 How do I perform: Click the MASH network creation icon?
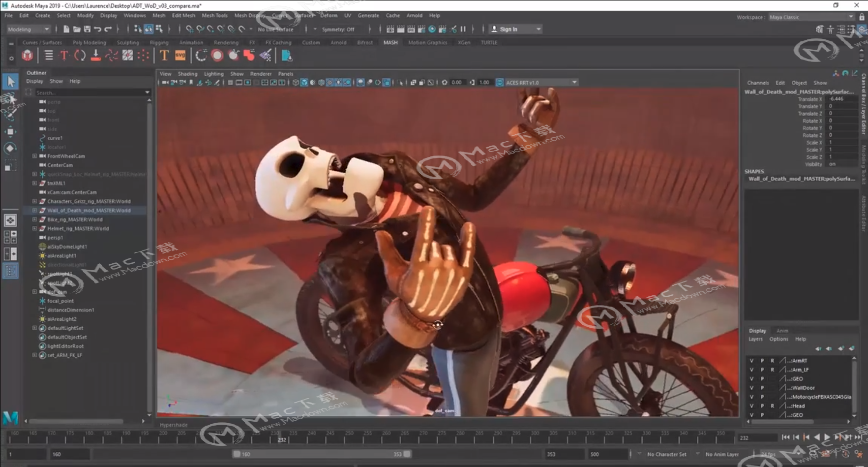(x=28, y=56)
